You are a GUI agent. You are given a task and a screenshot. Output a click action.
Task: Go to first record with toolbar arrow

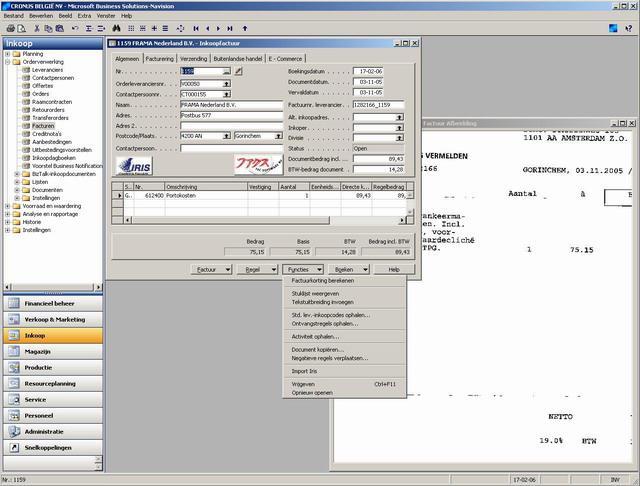[x=196, y=28]
